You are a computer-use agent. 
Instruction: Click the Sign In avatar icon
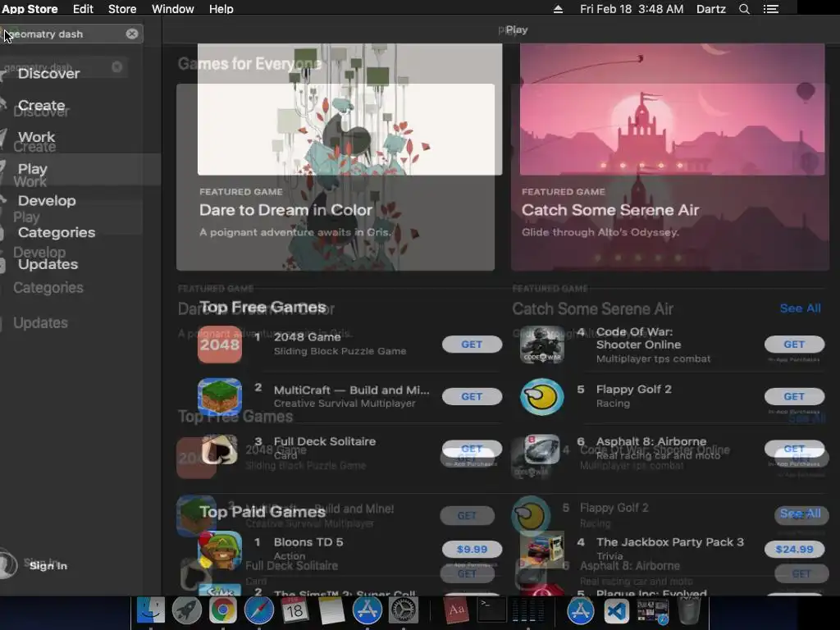tap(7, 564)
